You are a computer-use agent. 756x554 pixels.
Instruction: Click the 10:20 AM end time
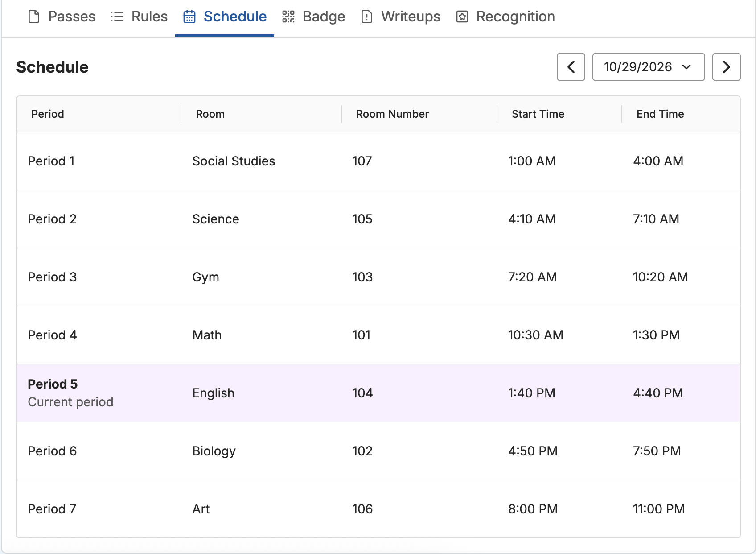661,277
